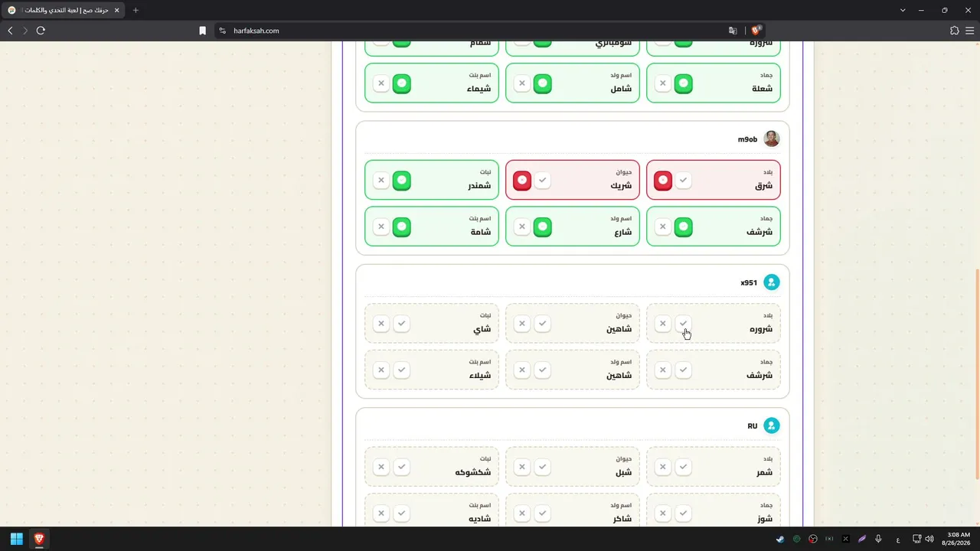The width and height of the screenshot is (980, 551).
Task: Approve RU's جماد answer شوز
Action: click(x=684, y=513)
